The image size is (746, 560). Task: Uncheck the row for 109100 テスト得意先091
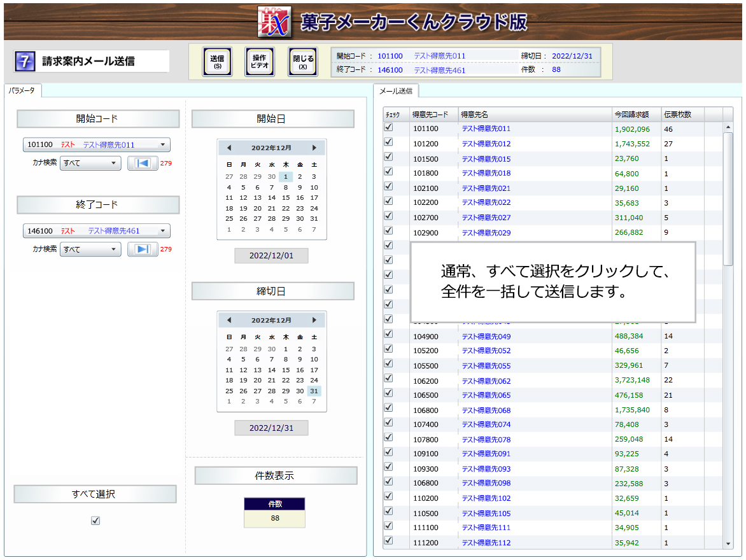tap(389, 452)
